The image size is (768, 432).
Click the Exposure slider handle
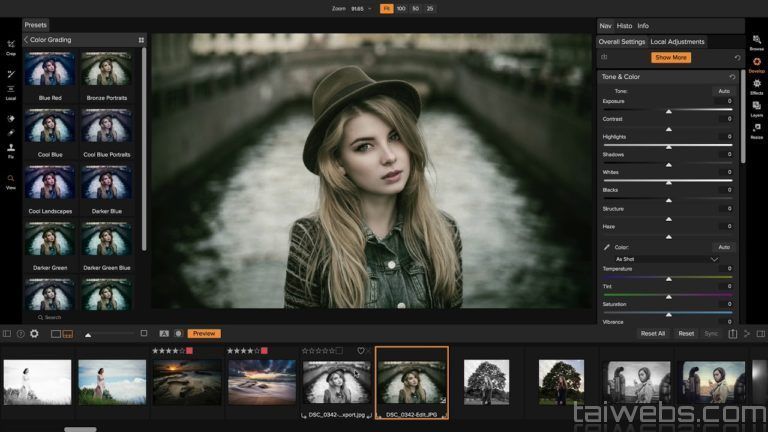click(x=669, y=110)
